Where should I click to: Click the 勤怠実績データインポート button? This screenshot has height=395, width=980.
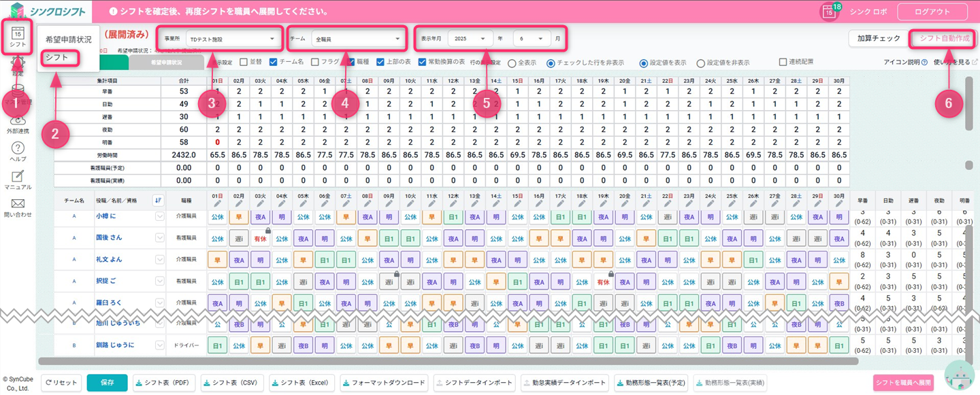tap(565, 383)
